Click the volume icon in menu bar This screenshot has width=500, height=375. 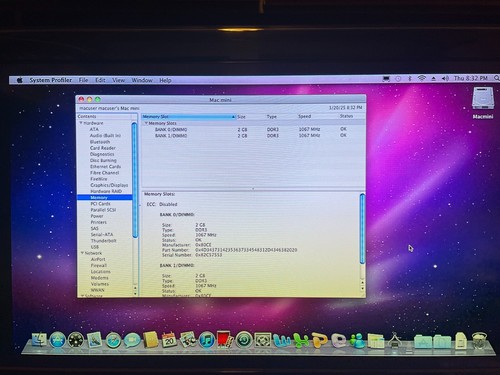pos(445,78)
